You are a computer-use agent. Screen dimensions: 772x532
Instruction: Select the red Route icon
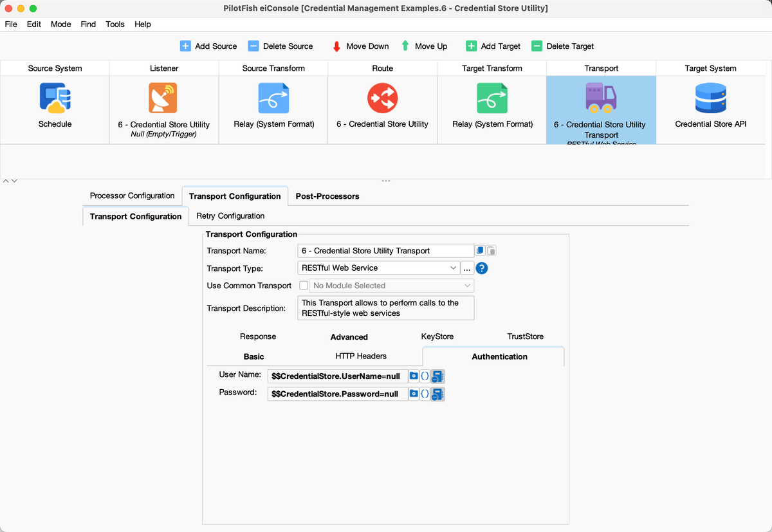click(x=383, y=98)
